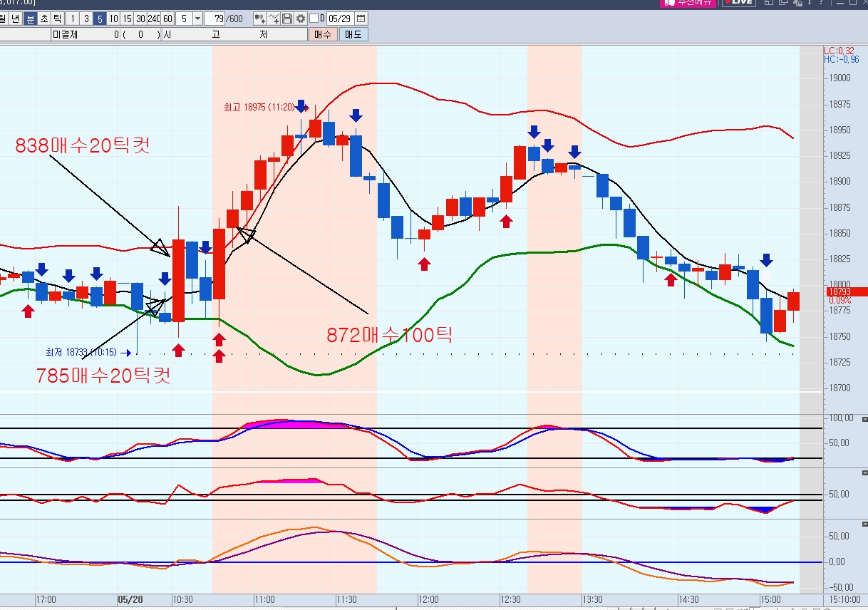Screen dimensions: 868x610
Task: Open chart settings gear icon
Action: 301,19
